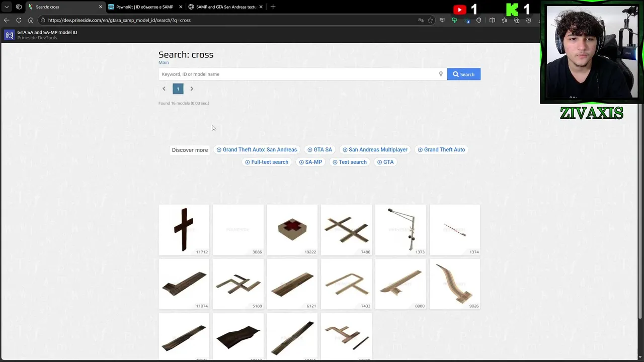The image size is (644, 362).
Task: Select page 1 in pagination
Action: 178,89
